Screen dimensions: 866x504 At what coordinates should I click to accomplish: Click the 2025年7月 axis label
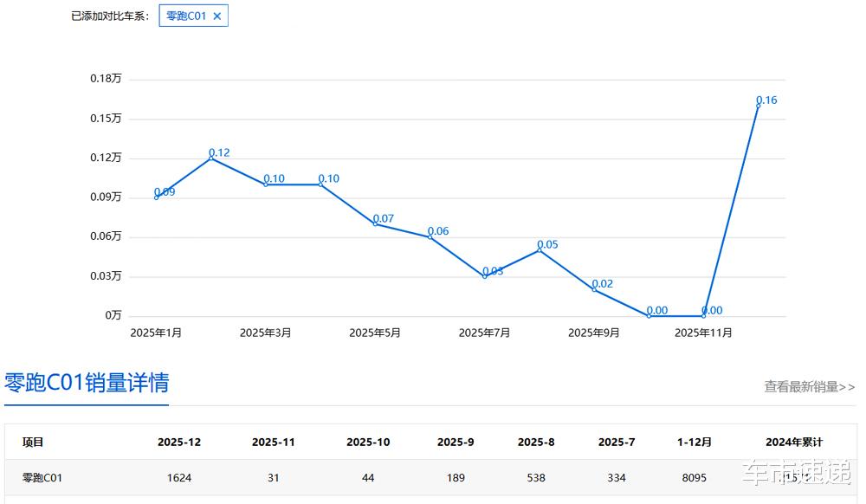coord(484,333)
